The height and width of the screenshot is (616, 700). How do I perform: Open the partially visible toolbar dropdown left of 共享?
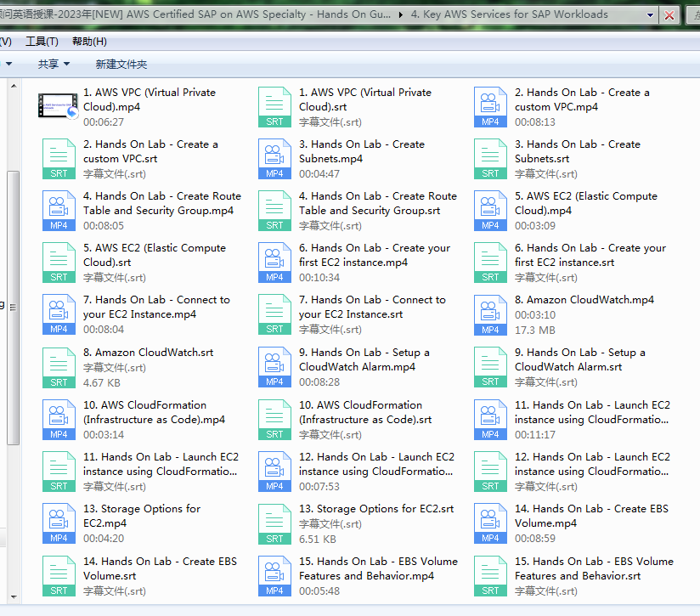click(8, 64)
